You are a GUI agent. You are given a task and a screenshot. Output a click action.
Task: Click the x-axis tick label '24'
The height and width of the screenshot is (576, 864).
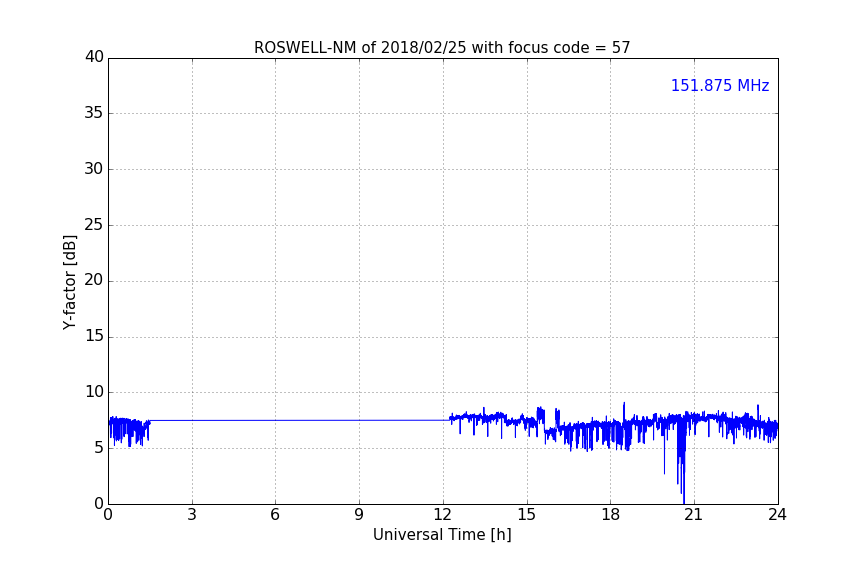777,515
